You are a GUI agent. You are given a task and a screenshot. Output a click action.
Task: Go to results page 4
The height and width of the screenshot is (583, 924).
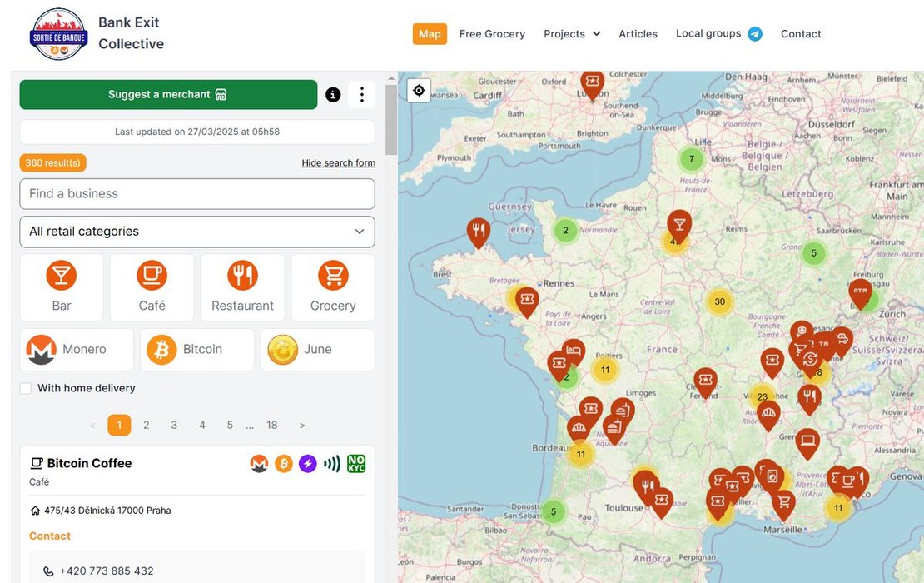(x=202, y=425)
